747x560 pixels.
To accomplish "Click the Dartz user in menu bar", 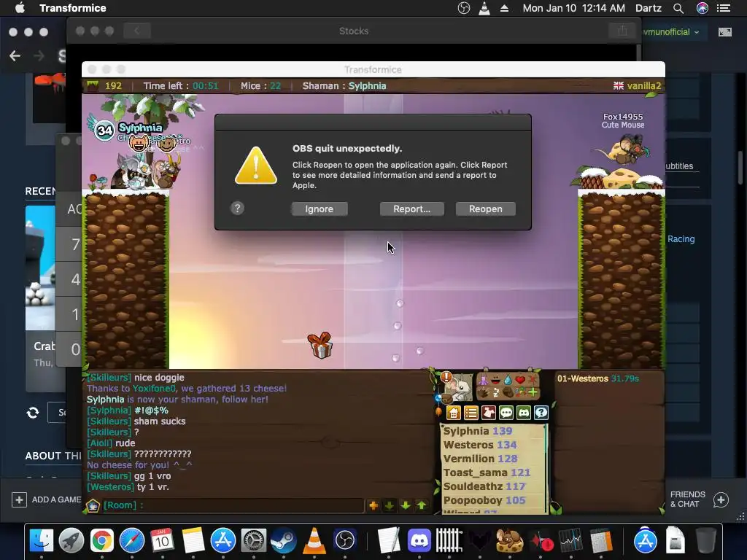I will [649, 8].
